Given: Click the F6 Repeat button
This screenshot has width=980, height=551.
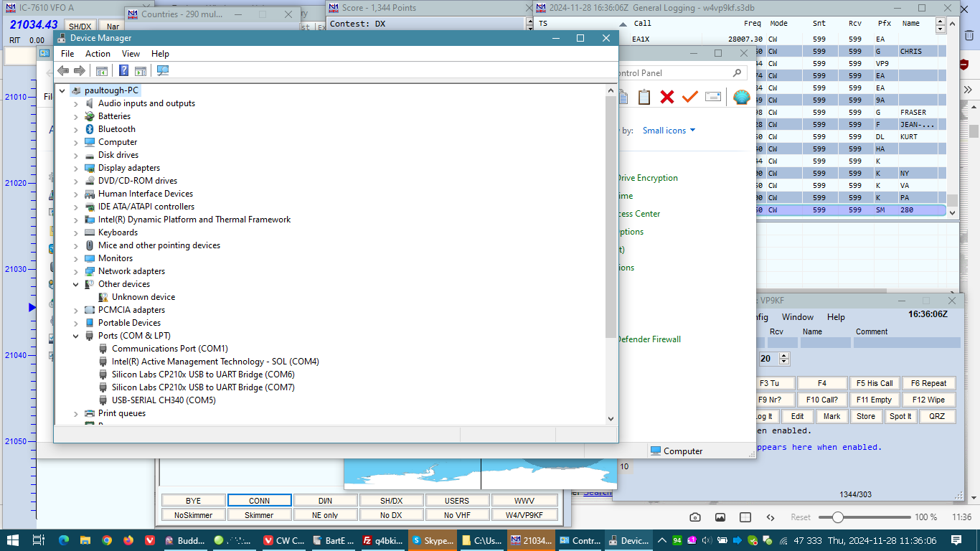Looking at the screenshot, I should (928, 383).
